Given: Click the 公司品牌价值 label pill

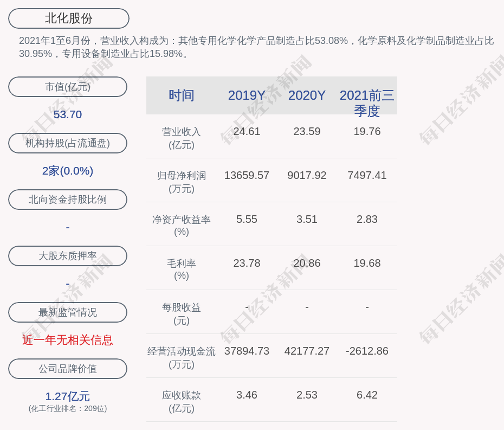Looking at the screenshot, I should 68,369.
